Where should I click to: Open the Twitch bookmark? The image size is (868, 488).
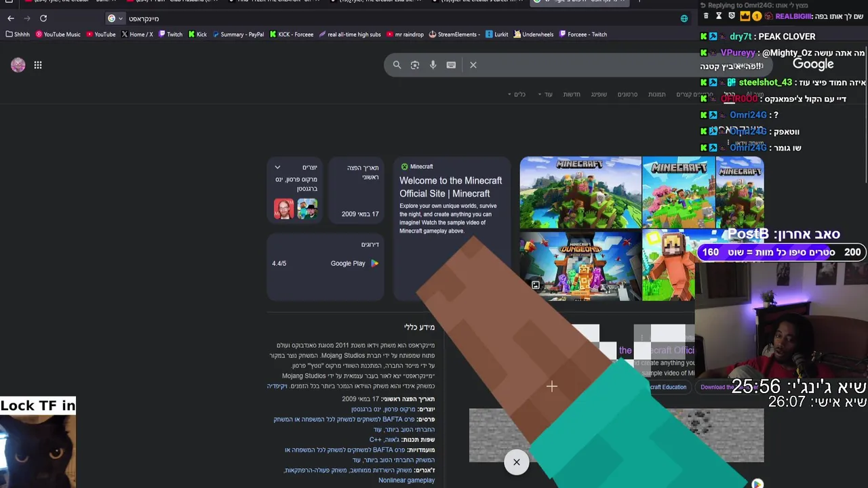[x=170, y=35]
